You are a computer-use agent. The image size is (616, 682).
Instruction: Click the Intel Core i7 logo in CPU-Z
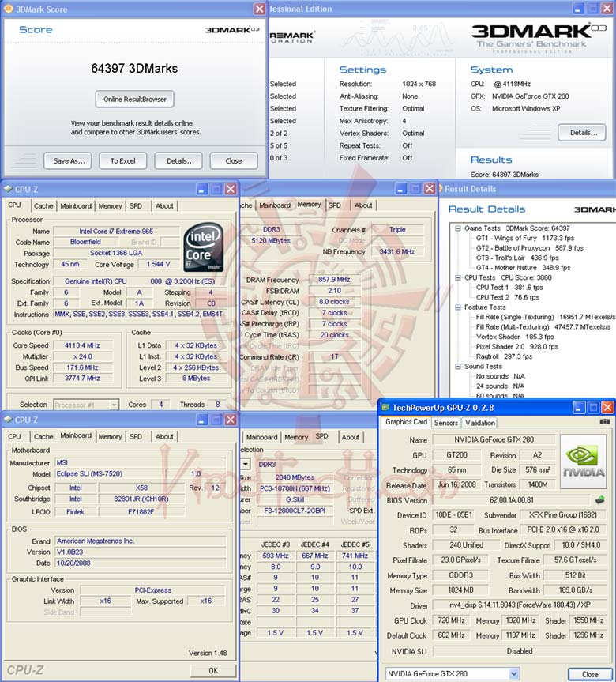204,247
